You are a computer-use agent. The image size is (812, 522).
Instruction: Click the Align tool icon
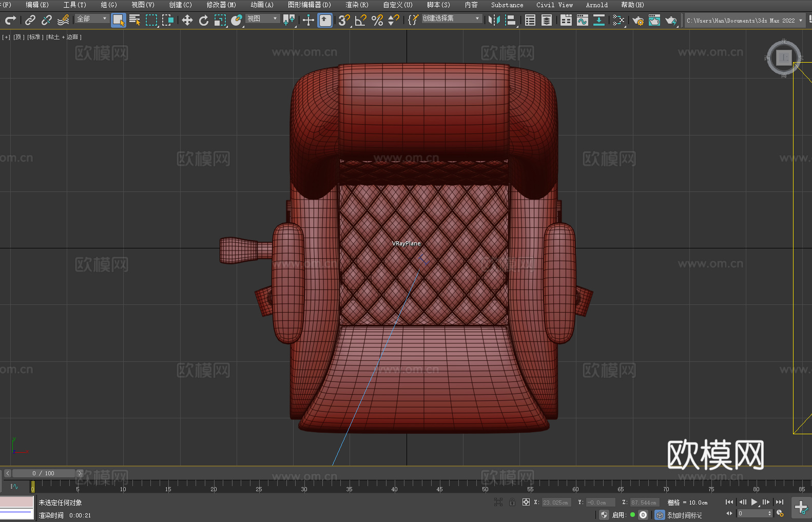point(511,20)
